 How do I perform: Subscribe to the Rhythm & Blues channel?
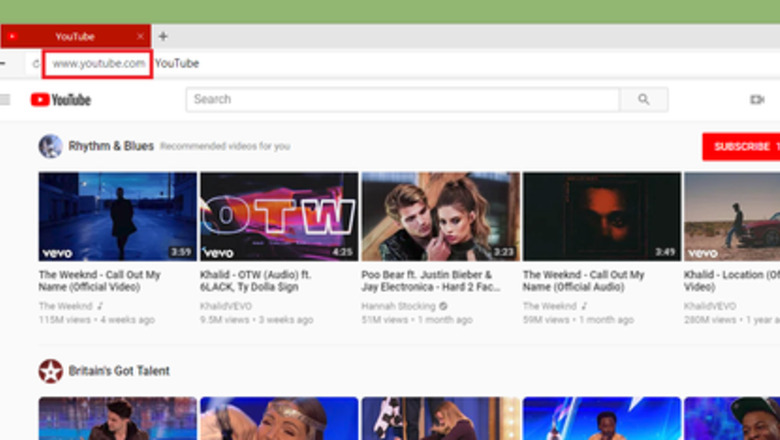[741, 147]
